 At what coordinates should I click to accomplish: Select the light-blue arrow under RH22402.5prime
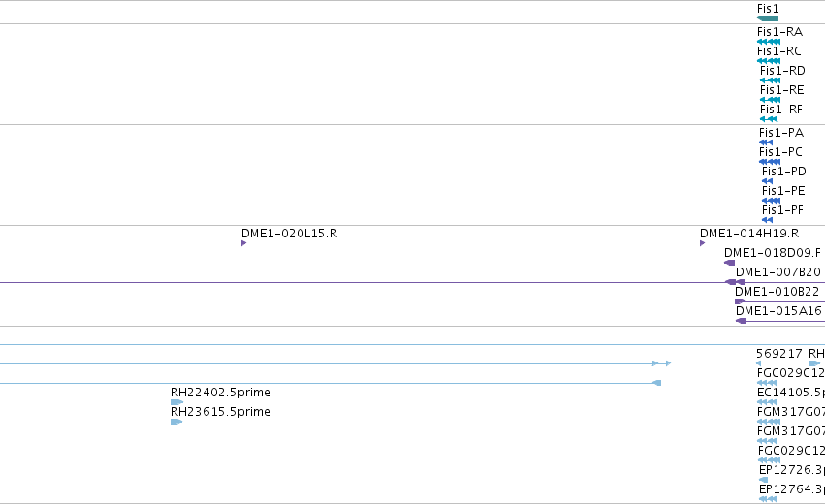[176, 402]
